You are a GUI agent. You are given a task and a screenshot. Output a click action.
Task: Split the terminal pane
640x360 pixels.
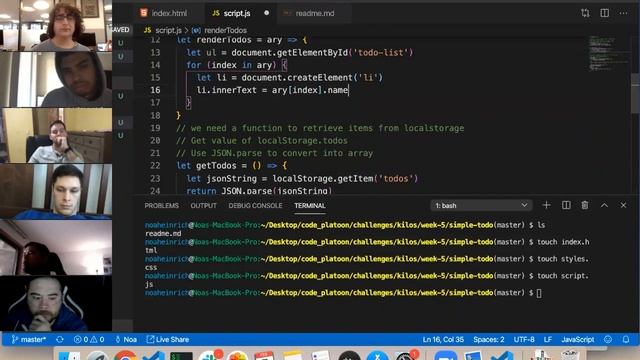pyautogui.click(x=566, y=205)
